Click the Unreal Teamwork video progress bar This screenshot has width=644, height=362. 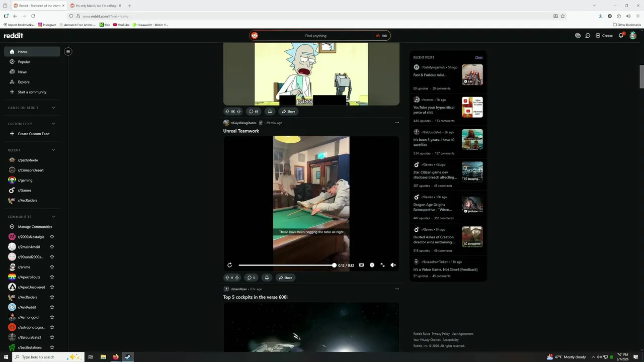287,265
